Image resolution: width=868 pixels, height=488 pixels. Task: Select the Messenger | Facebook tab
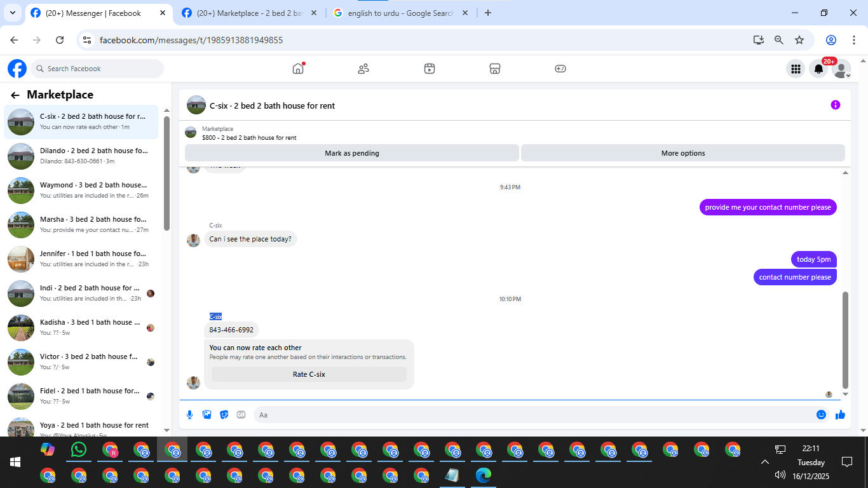click(x=98, y=13)
